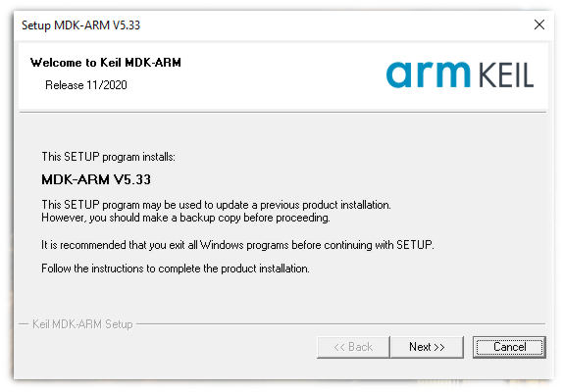The image size is (563, 392).
Task: Click the line about updating a previous installation
Action: coord(216,205)
